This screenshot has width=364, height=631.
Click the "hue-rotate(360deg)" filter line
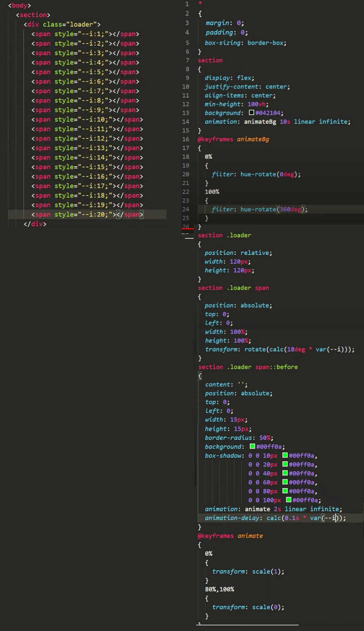point(260,209)
